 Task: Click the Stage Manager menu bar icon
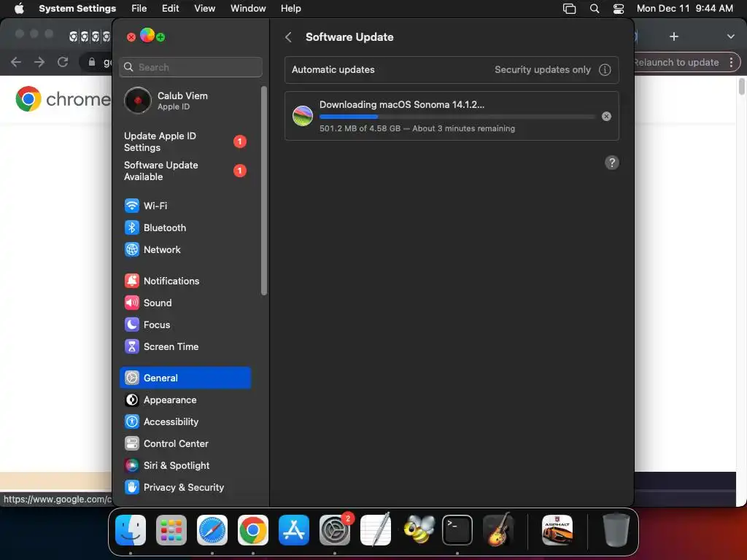click(569, 9)
